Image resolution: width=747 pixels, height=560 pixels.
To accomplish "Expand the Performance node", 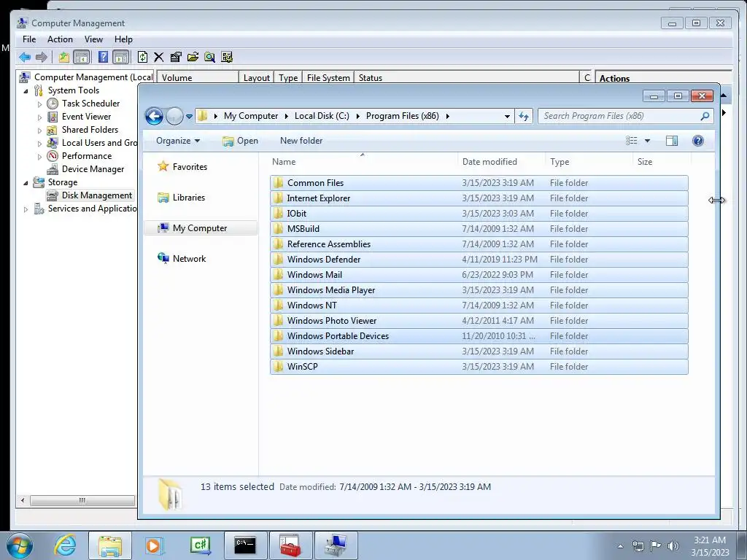I will click(x=39, y=156).
